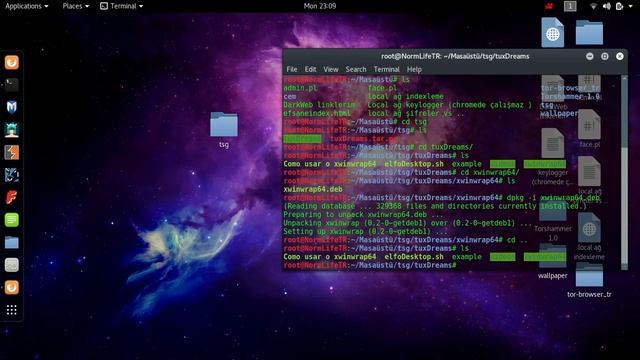Click the volume speaker icon
Viewport: 640px width, 360px height.
click(607, 6)
